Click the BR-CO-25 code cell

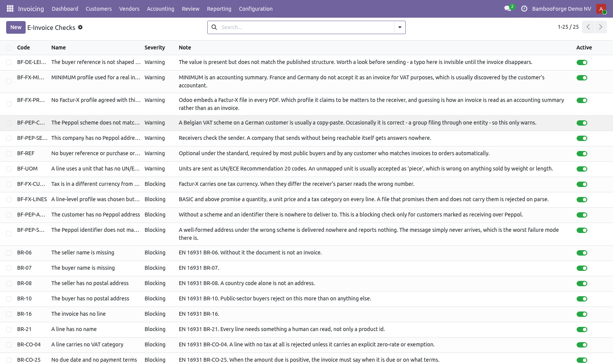29,360
